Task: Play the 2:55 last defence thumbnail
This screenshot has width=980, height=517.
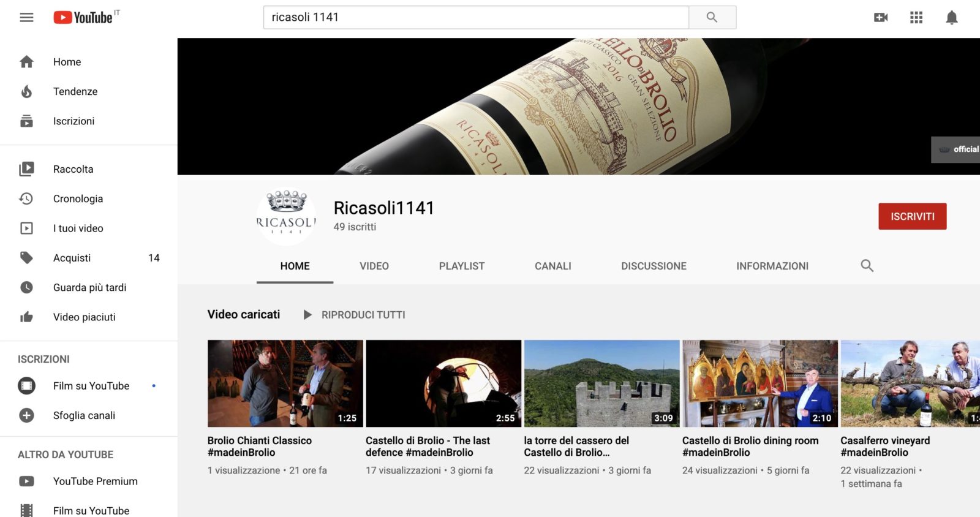Action: pyautogui.click(x=443, y=383)
